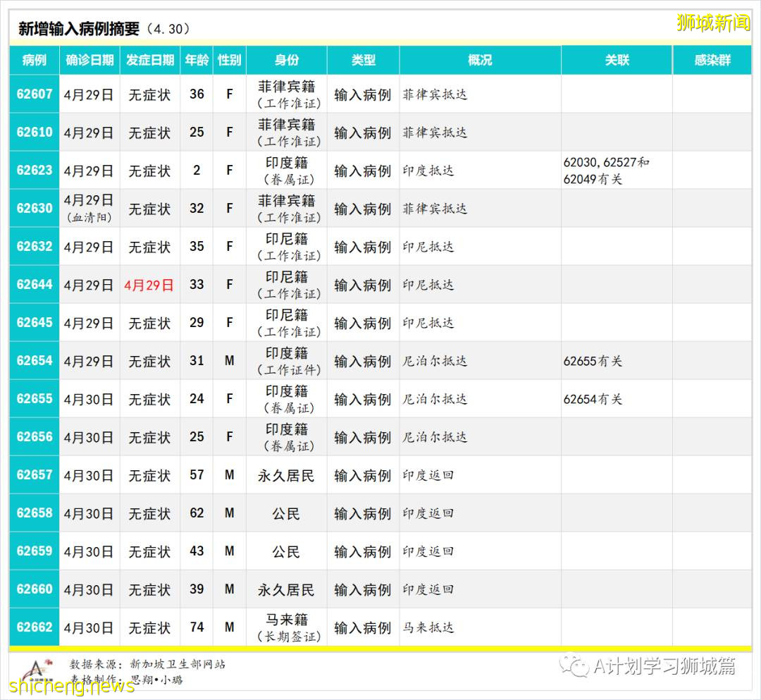Screen dimensions: 761x700
Task: Click the 发症日期 column header
Action: tap(149, 61)
